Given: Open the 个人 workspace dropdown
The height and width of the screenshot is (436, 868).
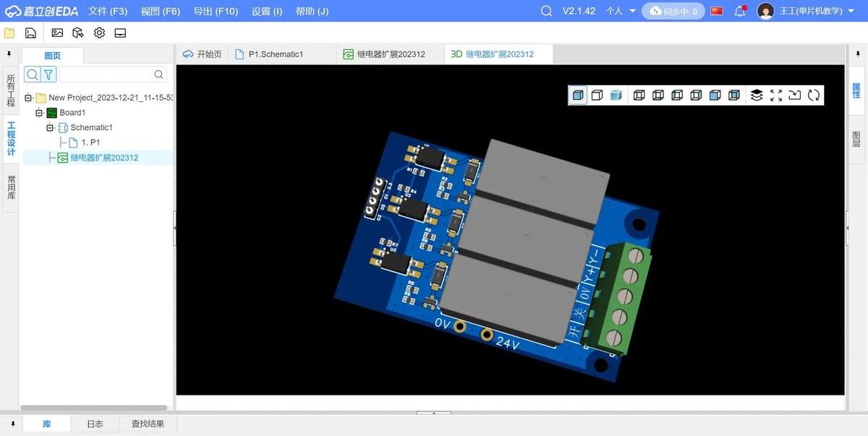Looking at the screenshot, I should tap(621, 11).
